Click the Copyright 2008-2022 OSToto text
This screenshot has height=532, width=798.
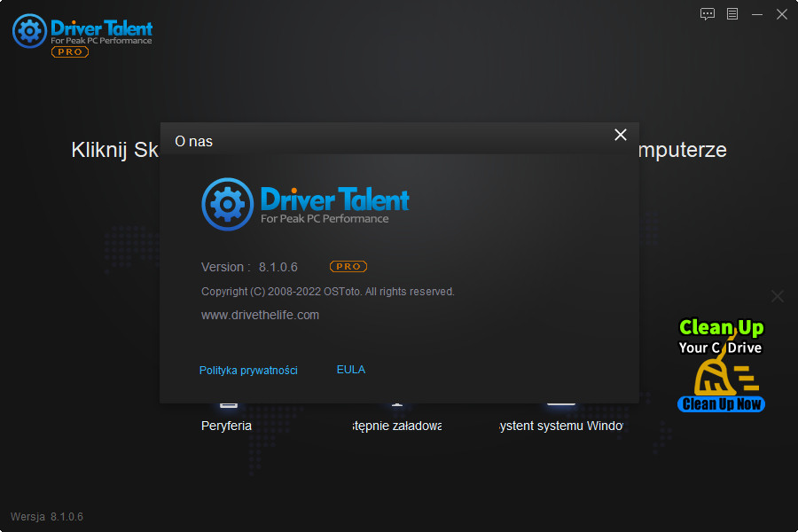pyautogui.click(x=328, y=292)
